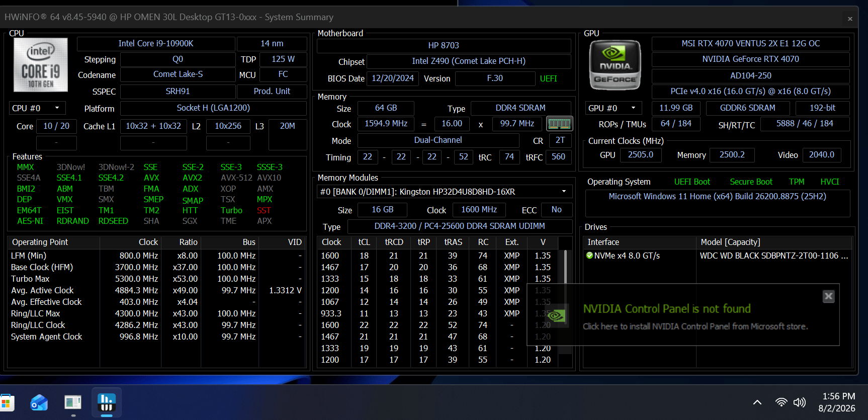Select the Avg. Active Clock row

pos(156,290)
